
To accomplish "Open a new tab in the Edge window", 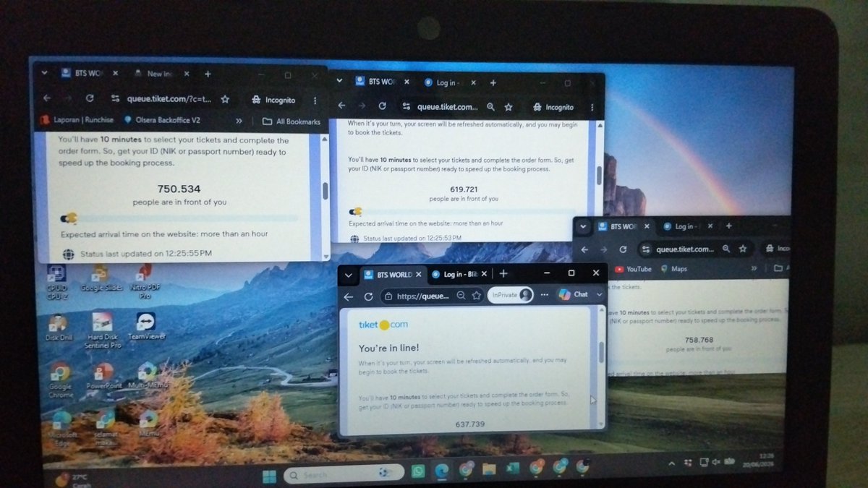I will click(503, 273).
